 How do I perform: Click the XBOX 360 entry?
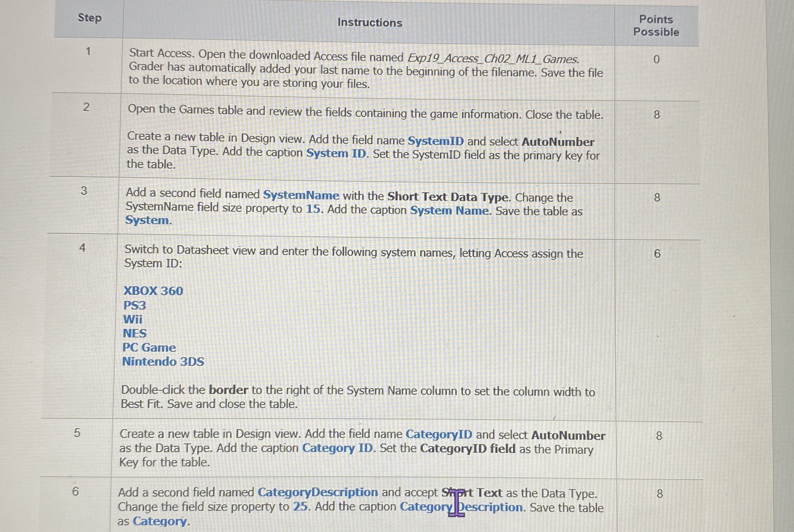coord(153,291)
